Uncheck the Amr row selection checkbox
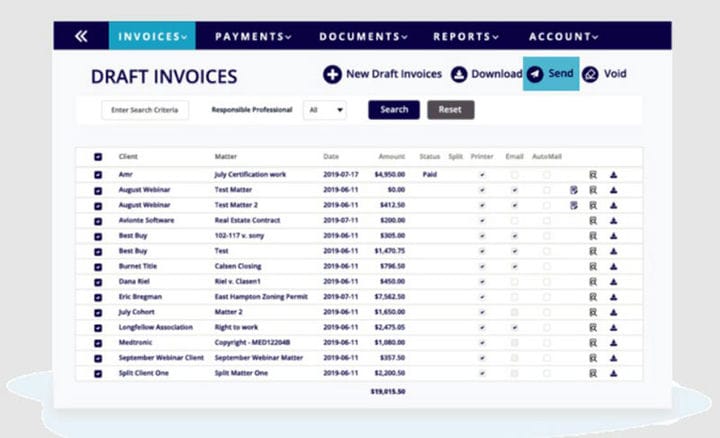 point(98,175)
